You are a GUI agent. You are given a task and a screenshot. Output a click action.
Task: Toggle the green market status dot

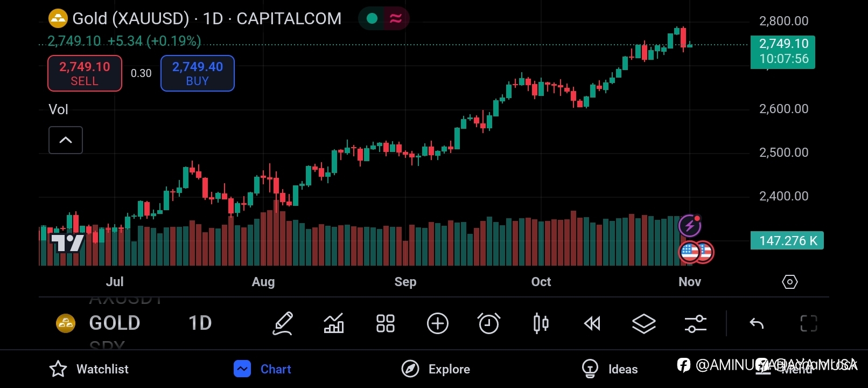(x=372, y=18)
